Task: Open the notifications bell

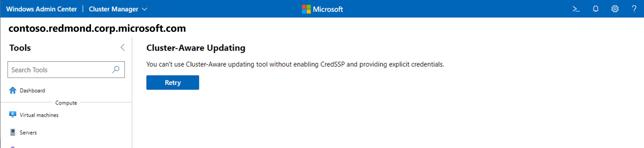Action: point(596,9)
